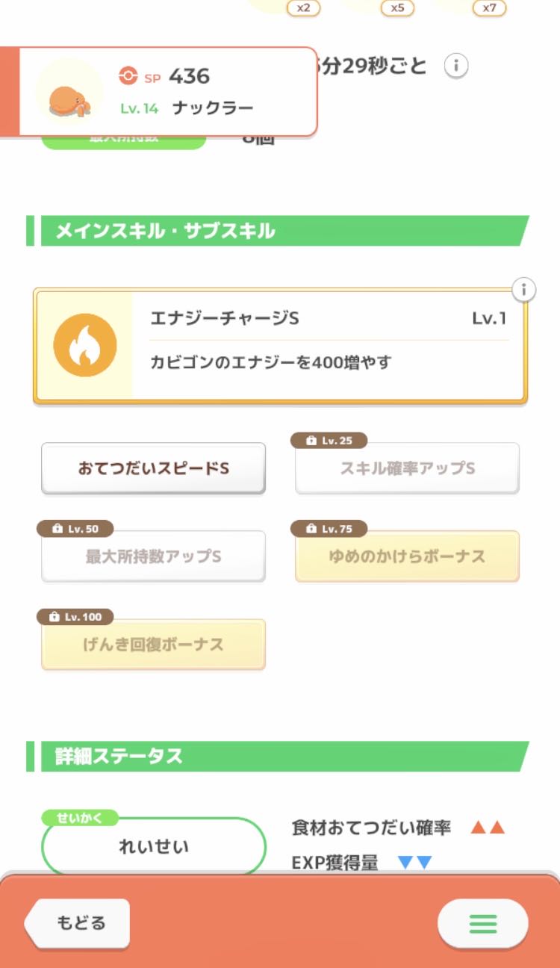This screenshot has width=560, height=968.
Task: Tap lock icon on Lv. 100 badge
Action: coord(55,617)
